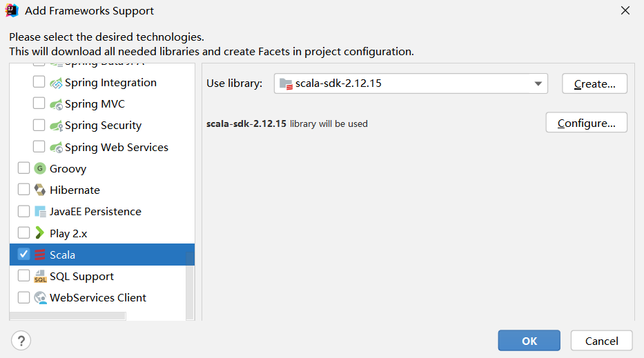This screenshot has width=644, height=358.
Task: Enable the Spring Security checkbox
Action: click(x=39, y=125)
